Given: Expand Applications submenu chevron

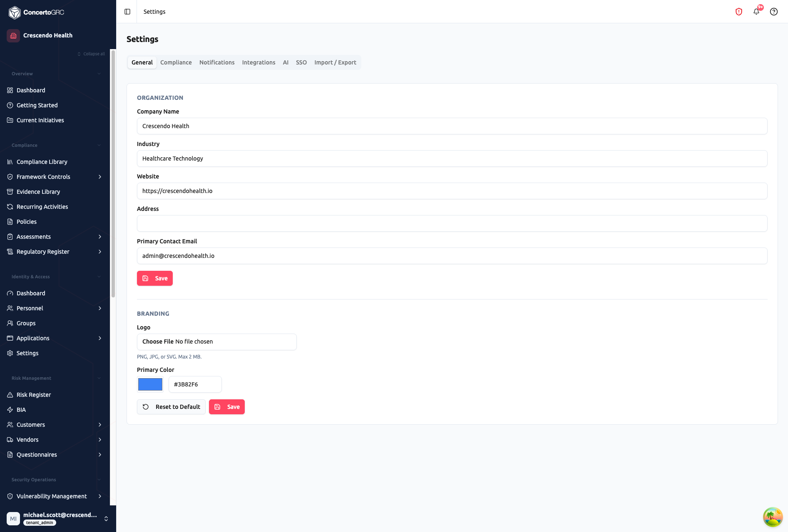Looking at the screenshot, I should 100,338.
